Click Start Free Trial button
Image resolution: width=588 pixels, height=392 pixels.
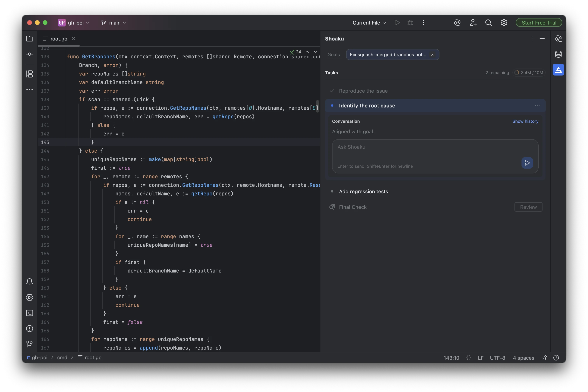pyautogui.click(x=539, y=23)
